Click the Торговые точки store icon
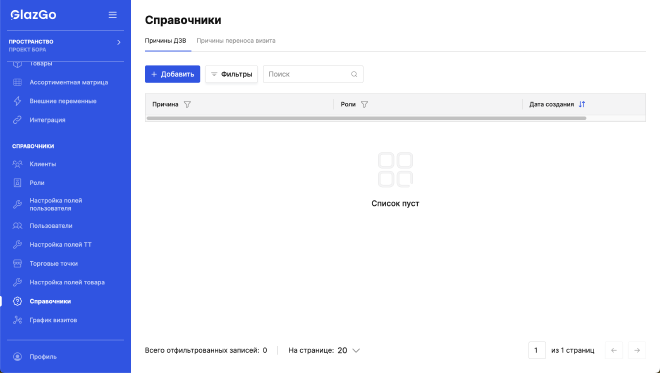This screenshot has height=373, width=660. click(x=17, y=264)
